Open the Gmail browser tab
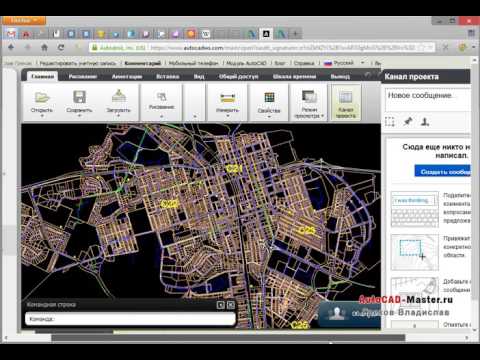 [x=11, y=34]
